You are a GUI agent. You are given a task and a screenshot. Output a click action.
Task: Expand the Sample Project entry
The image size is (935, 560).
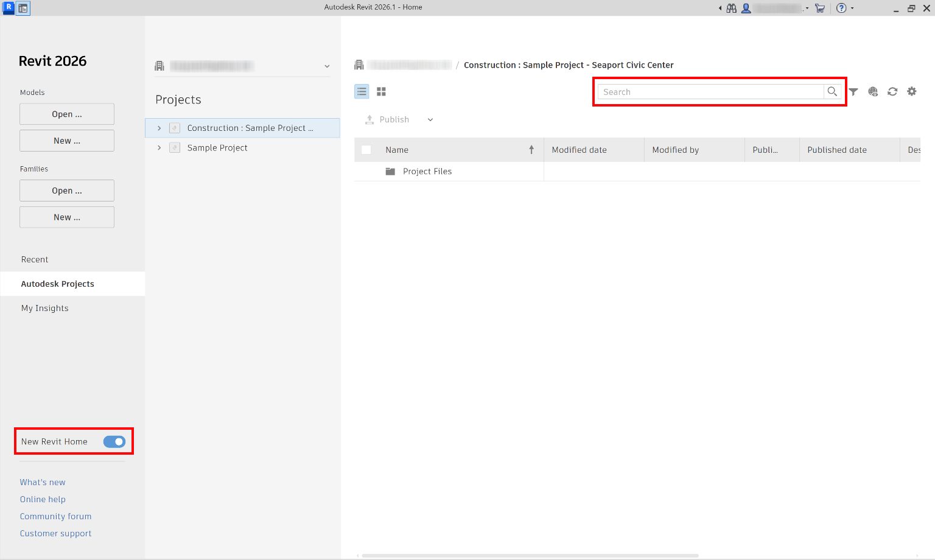point(159,147)
